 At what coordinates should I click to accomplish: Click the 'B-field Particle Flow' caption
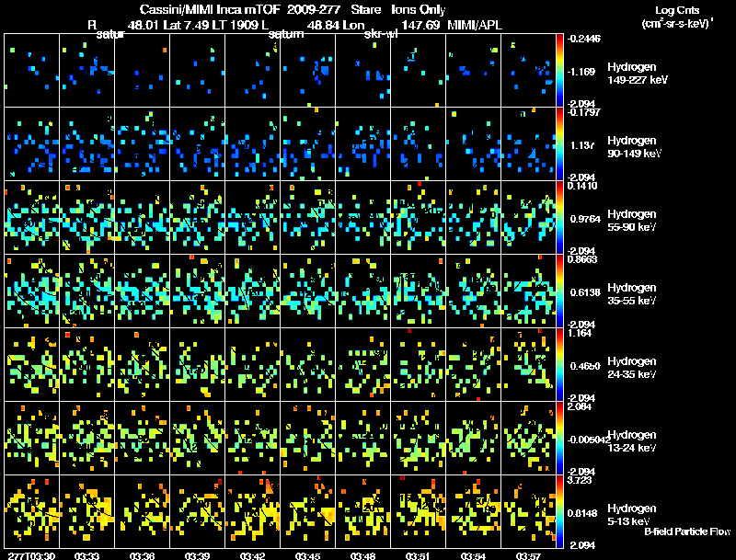pyautogui.click(x=687, y=531)
